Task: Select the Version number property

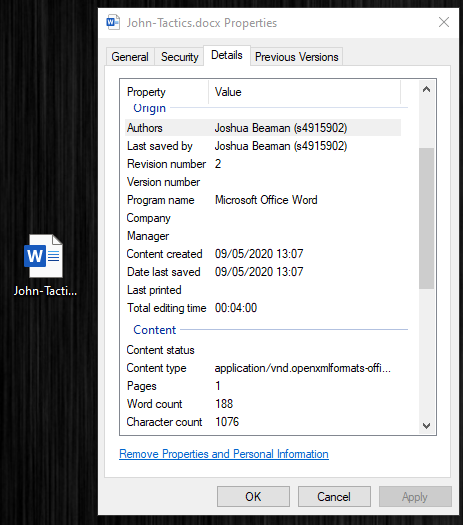Action: pyautogui.click(x=163, y=182)
